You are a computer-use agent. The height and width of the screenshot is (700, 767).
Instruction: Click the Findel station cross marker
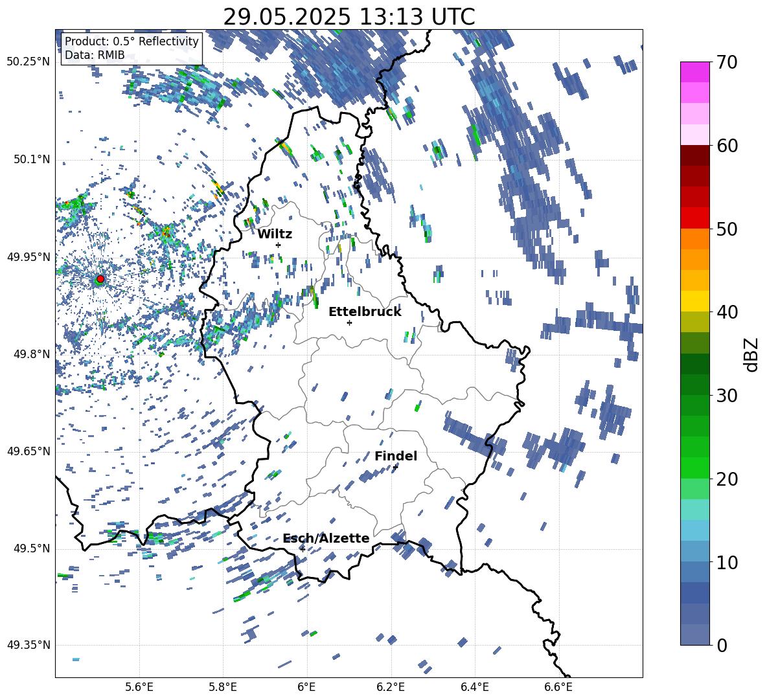click(395, 468)
